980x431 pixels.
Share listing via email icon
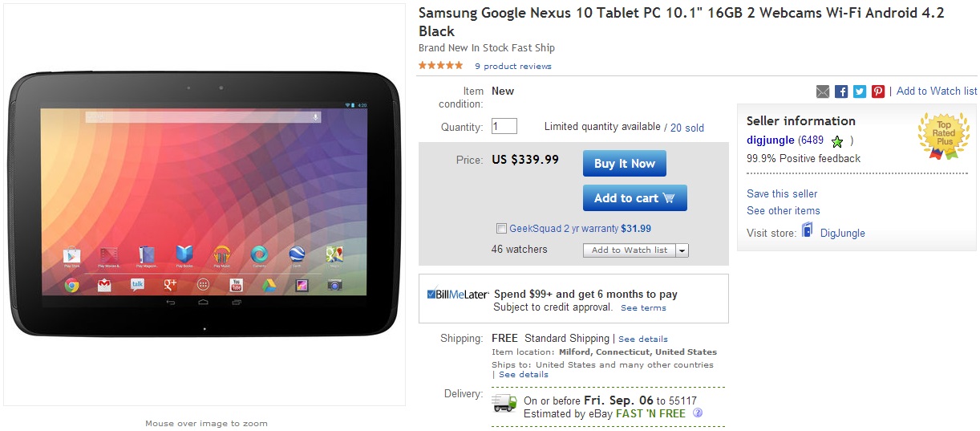pos(823,91)
